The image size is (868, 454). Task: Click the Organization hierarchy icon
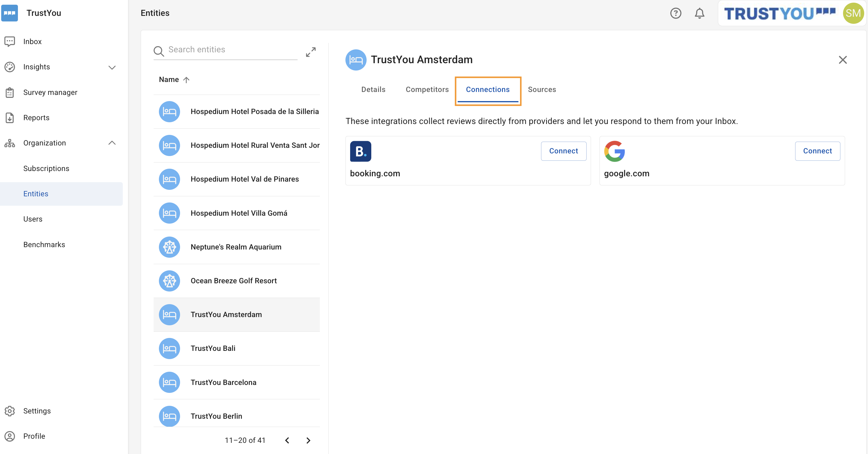pyautogui.click(x=10, y=143)
